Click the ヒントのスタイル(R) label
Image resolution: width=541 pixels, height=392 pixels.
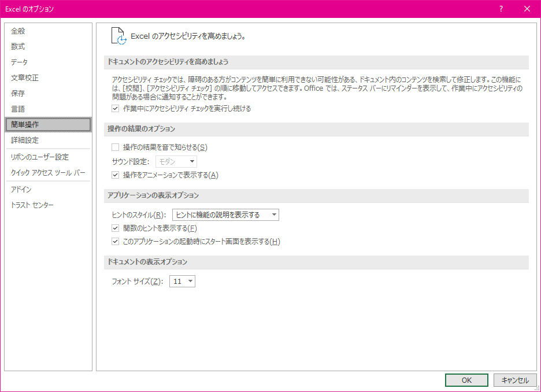click(x=139, y=215)
